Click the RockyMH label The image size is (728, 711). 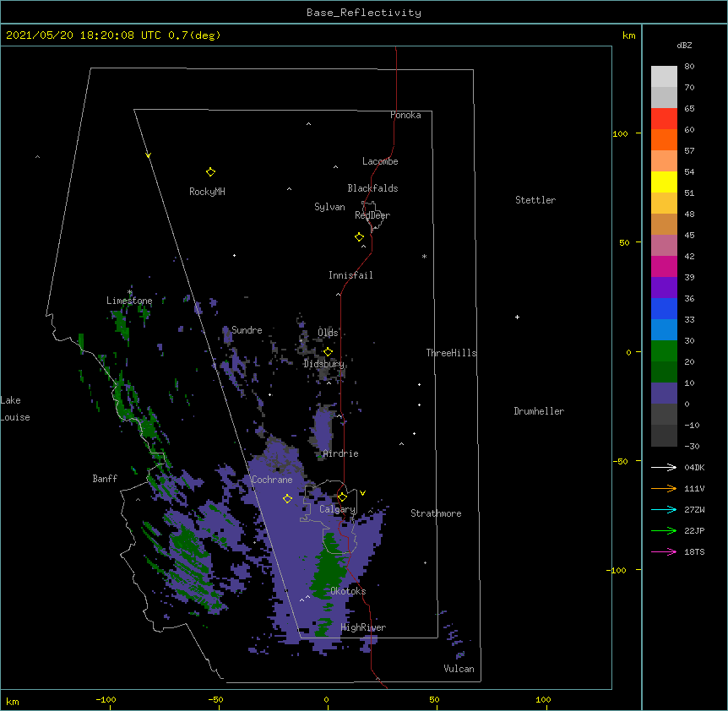coord(207,192)
